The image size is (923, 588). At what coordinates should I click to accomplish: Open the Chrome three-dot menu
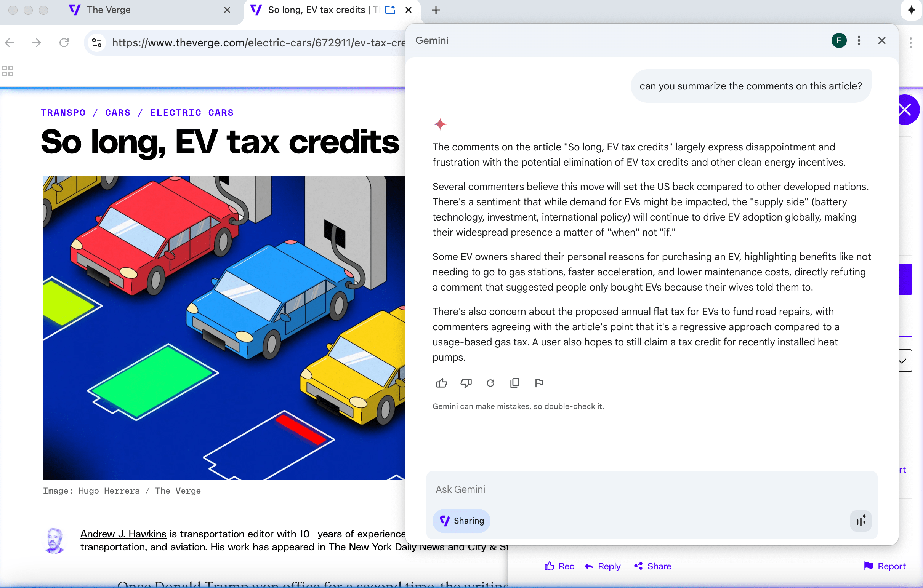910,43
